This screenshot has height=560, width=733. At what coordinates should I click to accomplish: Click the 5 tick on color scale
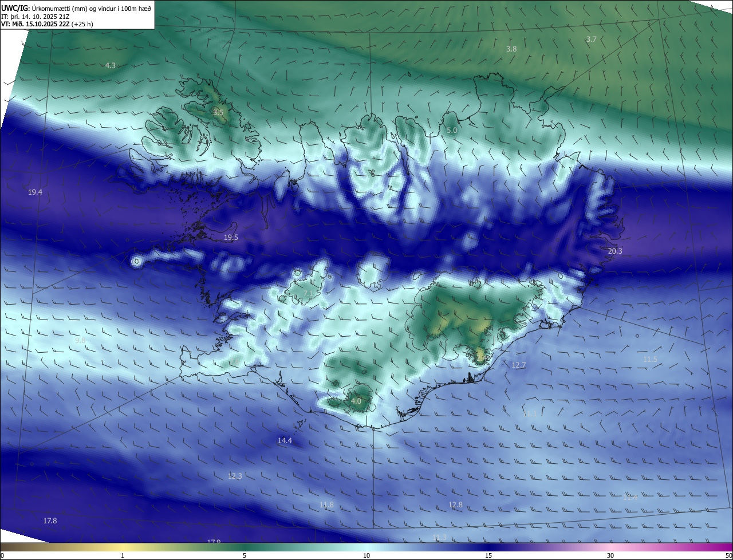tap(245, 556)
